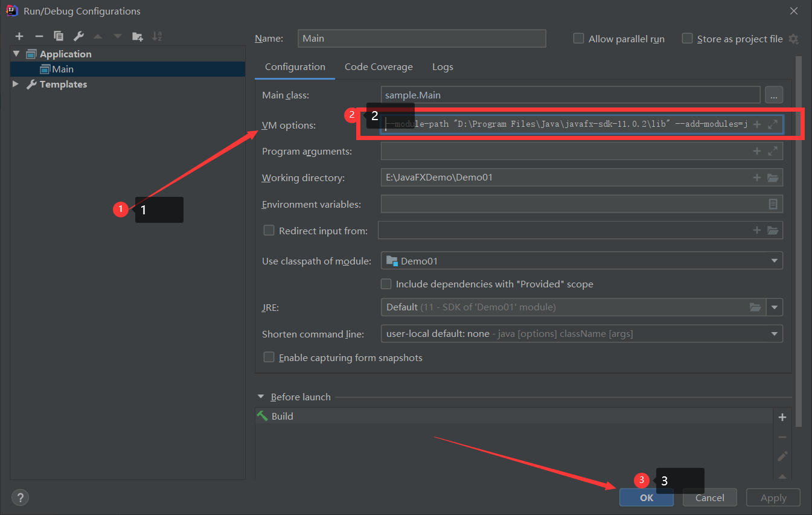Edit Before launch task pencil icon
812x515 pixels.
pos(782,456)
